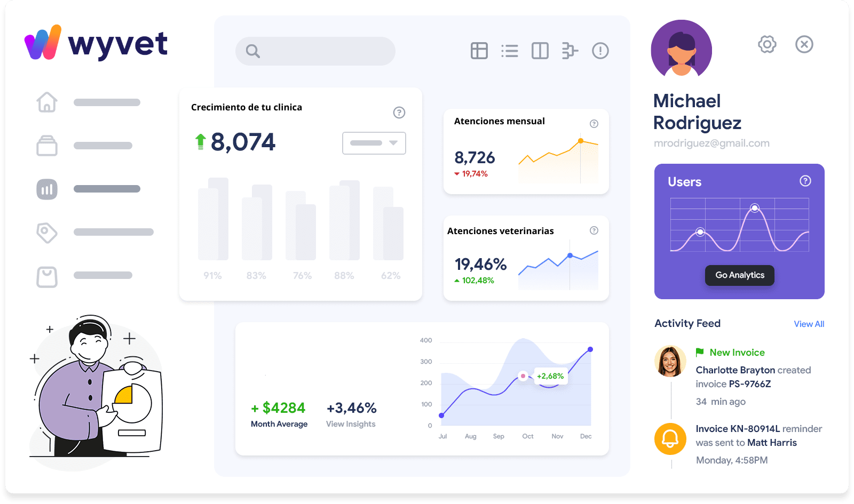Click red down arrow beside 19,74%

click(x=457, y=174)
